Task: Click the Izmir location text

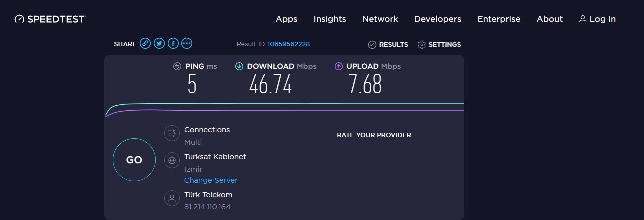Action: (193, 169)
